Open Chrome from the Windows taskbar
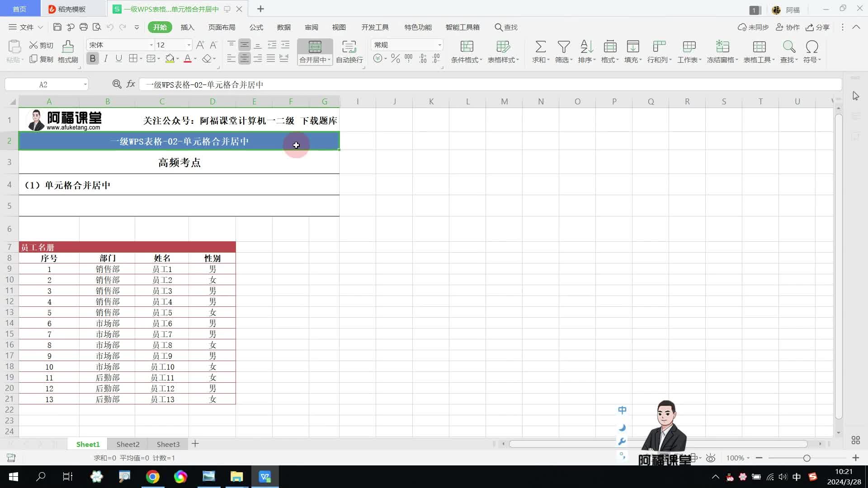Viewport: 868px width, 488px height. [152, 477]
